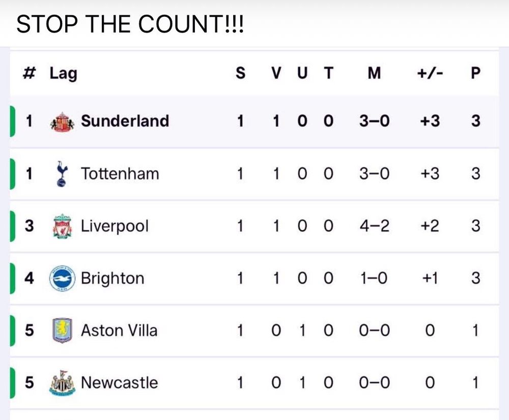This screenshot has height=420, width=509.
Task: Click the +/- goal difference header
Action: pos(430,73)
